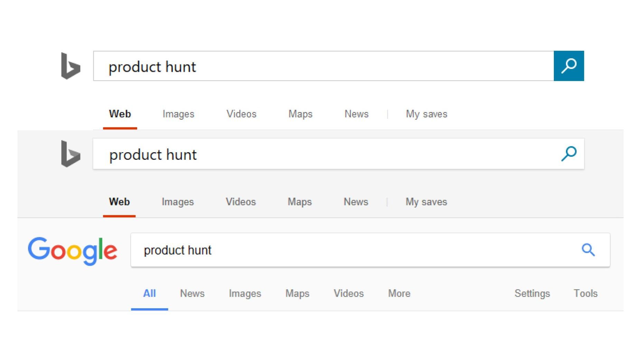Open Videos tab in the top Bing bar
Image resolution: width=644 pixels, height=362 pixels.
241,114
